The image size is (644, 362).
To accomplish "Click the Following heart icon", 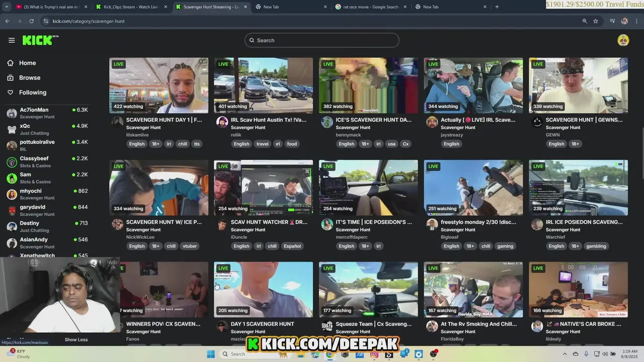I will coord(10,93).
